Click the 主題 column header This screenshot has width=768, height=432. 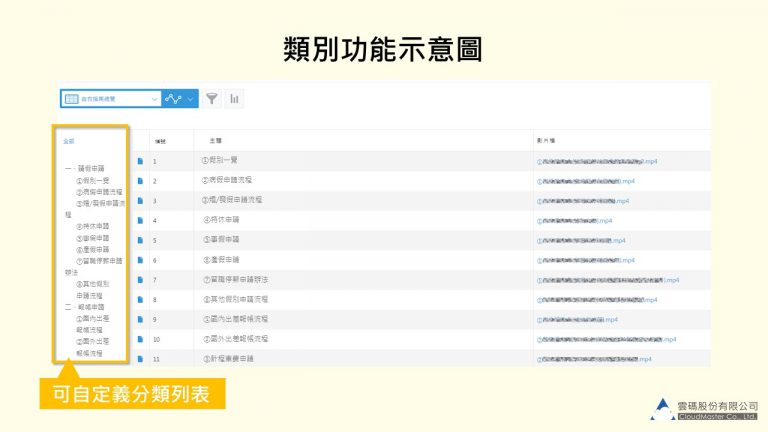coord(215,141)
